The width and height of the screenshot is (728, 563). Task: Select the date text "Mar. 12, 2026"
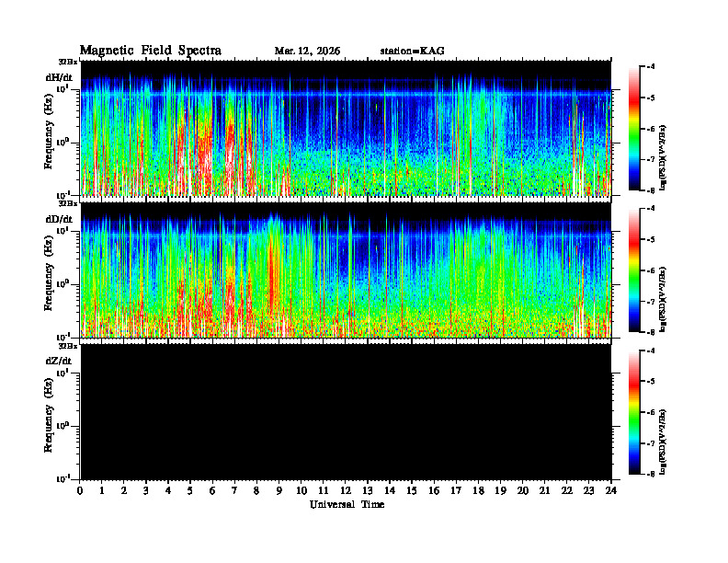coord(307,52)
